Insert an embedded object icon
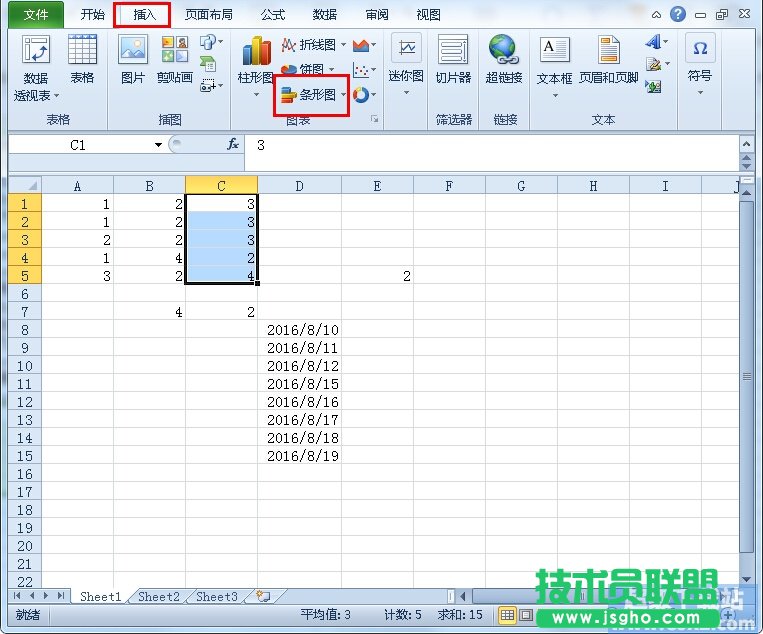Image resolution: width=763 pixels, height=634 pixels. click(653, 87)
